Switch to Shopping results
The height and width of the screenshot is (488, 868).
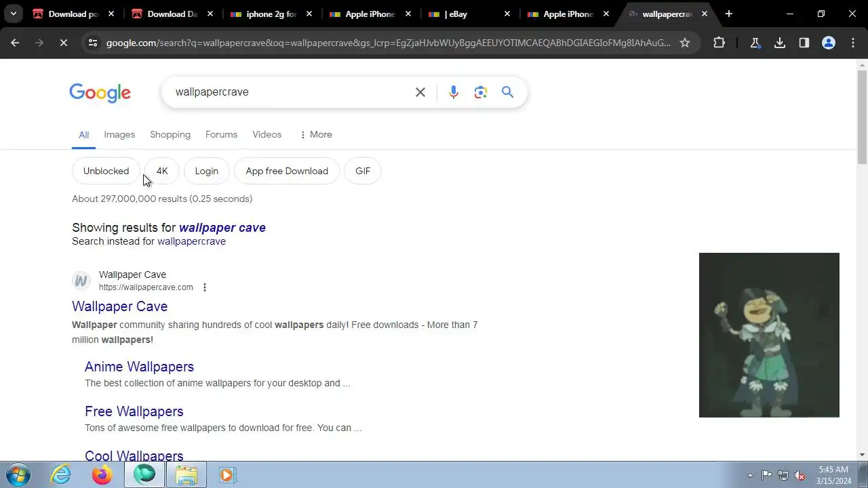pyautogui.click(x=170, y=135)
